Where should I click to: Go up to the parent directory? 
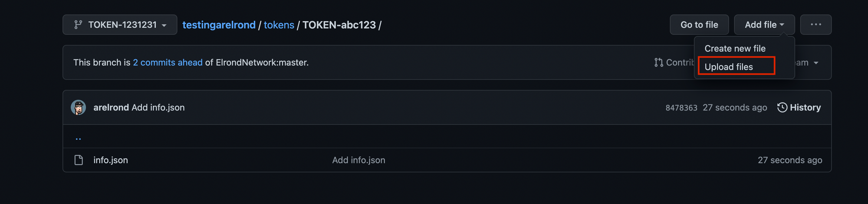click(78, 138)
